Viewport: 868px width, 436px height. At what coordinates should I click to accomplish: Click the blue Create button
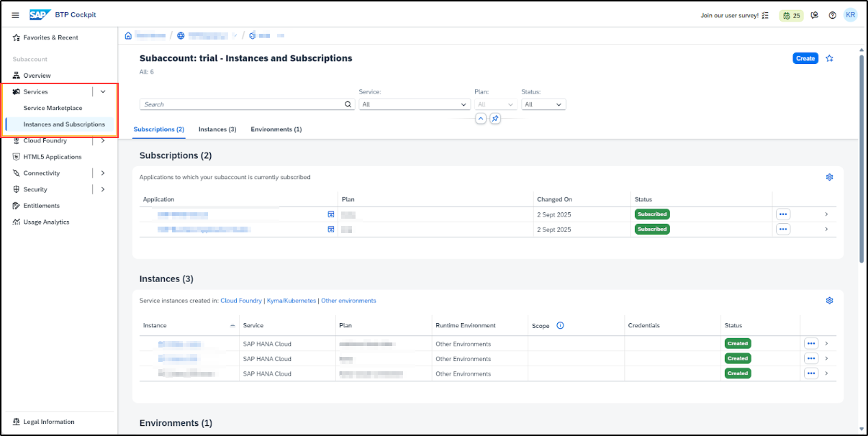[805, 58]
